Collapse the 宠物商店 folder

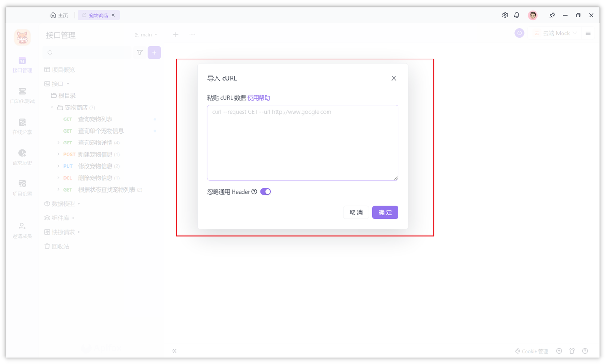pos(52,108)
